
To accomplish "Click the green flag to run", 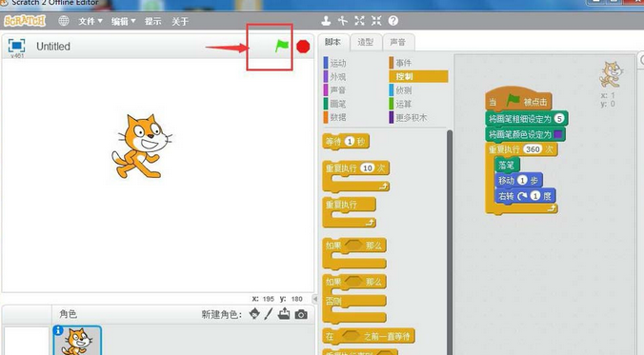I will pos(282,46).
